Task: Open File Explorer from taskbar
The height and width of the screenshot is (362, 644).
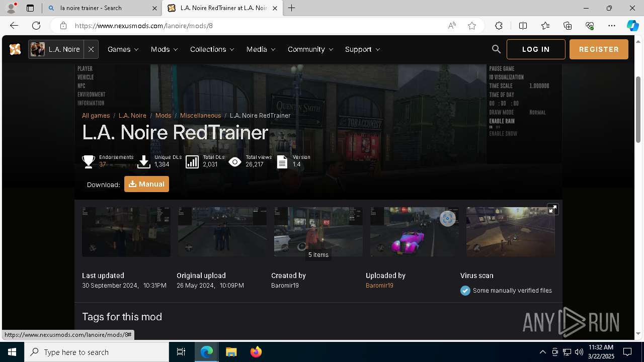Action: point(231,352)
